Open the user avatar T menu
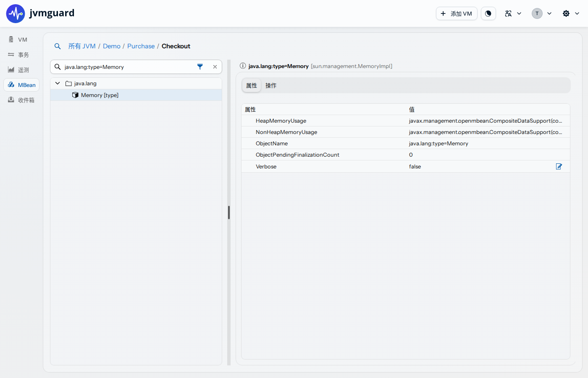Image resolution: width=588 pixels, height=378 pixels. (x=542, y=13)
